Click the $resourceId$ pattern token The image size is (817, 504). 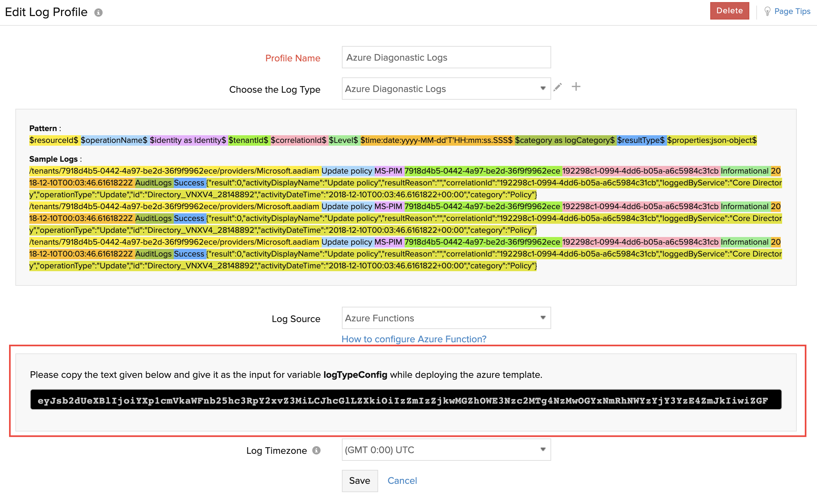point(54,140)
